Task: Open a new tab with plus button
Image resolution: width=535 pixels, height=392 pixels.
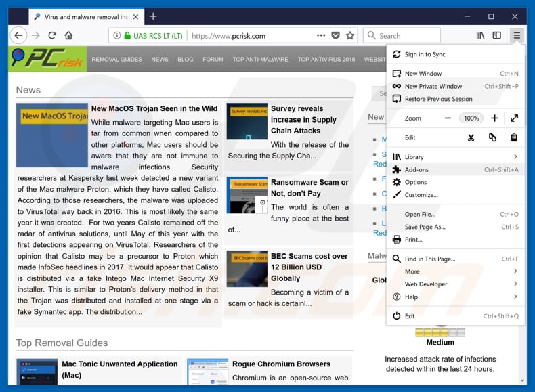Action: [x=153, y=16]
